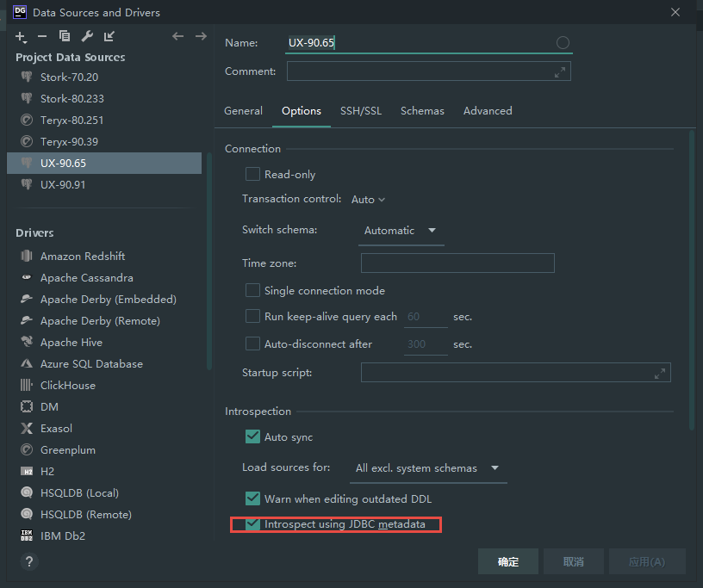The width and height of the screenshot is (703, 588).
Task: Select Teryx-90.39 data source
Action: (x=104, y=142)
